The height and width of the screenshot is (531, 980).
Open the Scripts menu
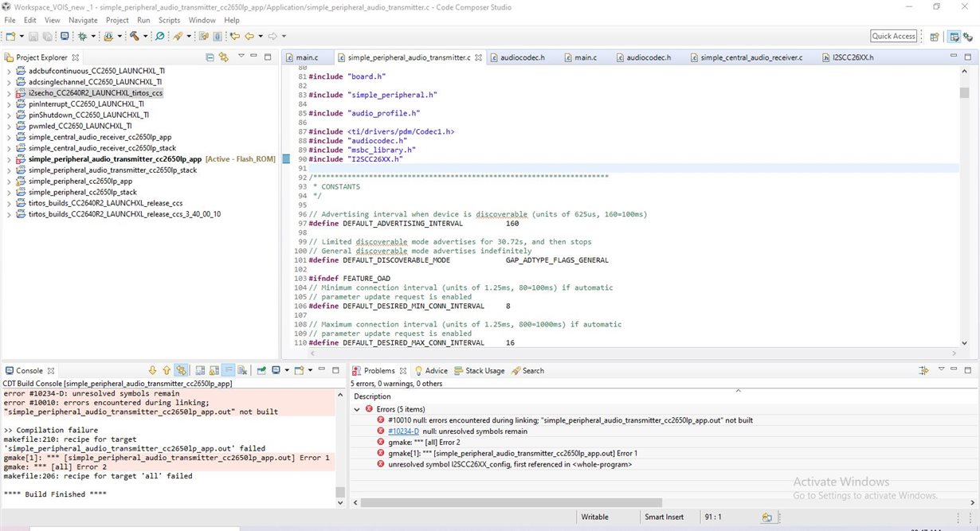tap(169, 20)
